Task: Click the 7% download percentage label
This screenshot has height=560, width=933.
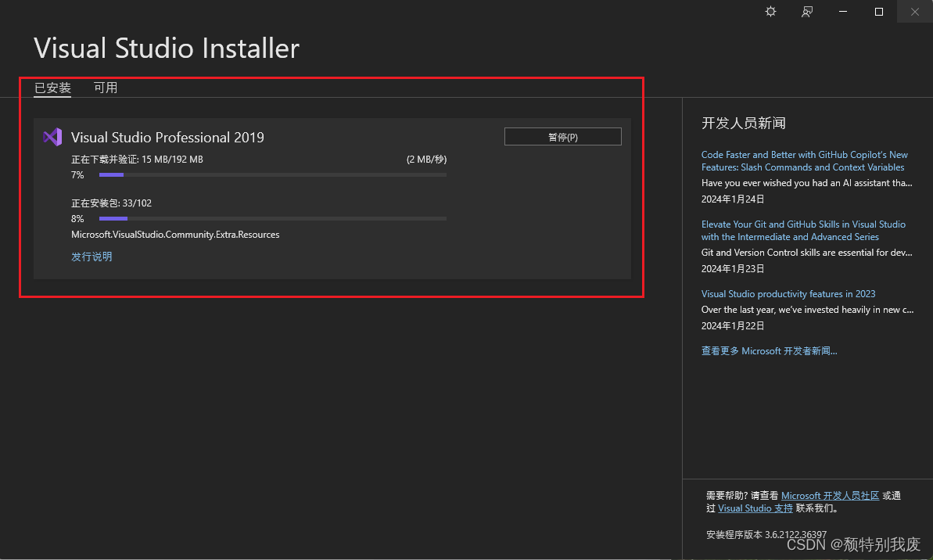Action: (x=77, y=175)
